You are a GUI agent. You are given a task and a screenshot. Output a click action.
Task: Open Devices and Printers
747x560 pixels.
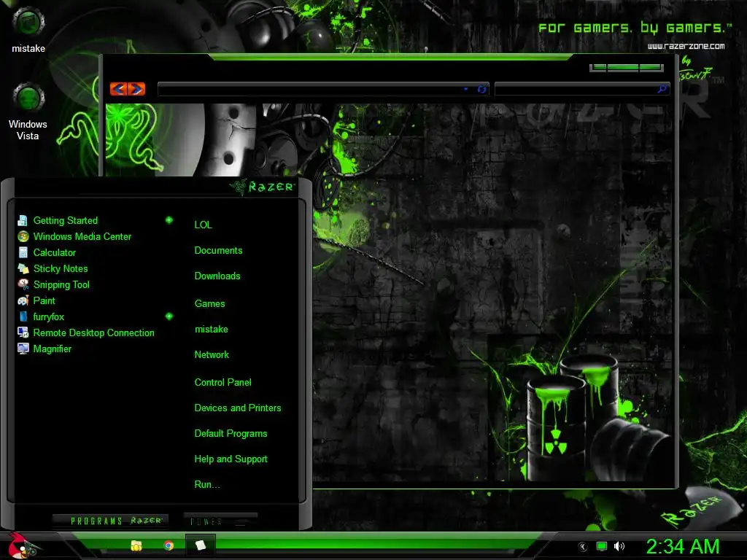[238, 408]
